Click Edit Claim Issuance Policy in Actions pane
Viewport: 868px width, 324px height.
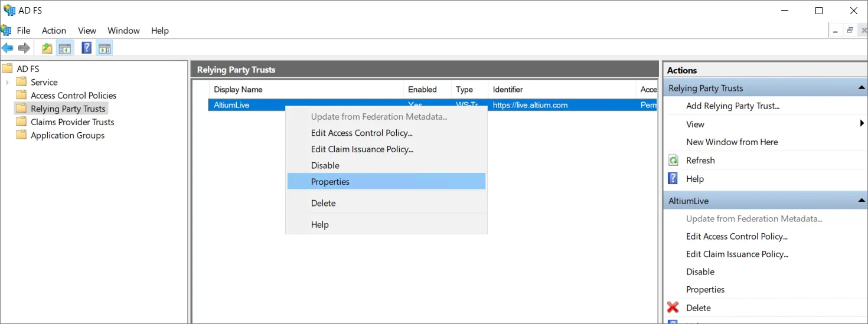point(737,254)
